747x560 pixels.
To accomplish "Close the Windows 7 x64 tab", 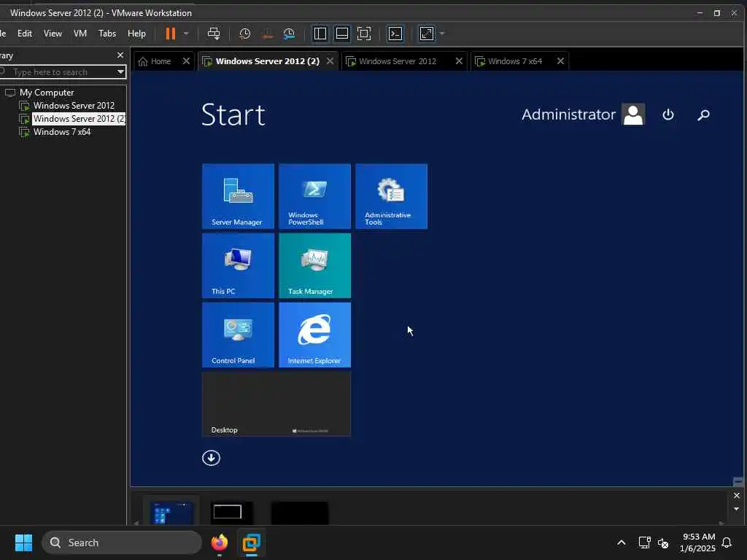I will point(561,61).
